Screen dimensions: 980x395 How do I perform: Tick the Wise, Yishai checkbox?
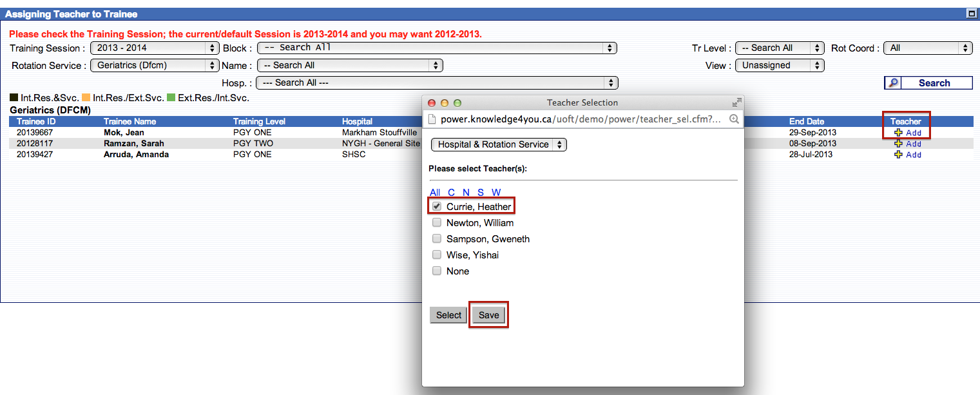[x=437, y=255]
